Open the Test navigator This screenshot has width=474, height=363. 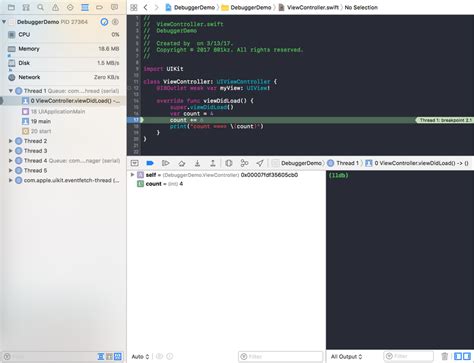coord(70,7)
